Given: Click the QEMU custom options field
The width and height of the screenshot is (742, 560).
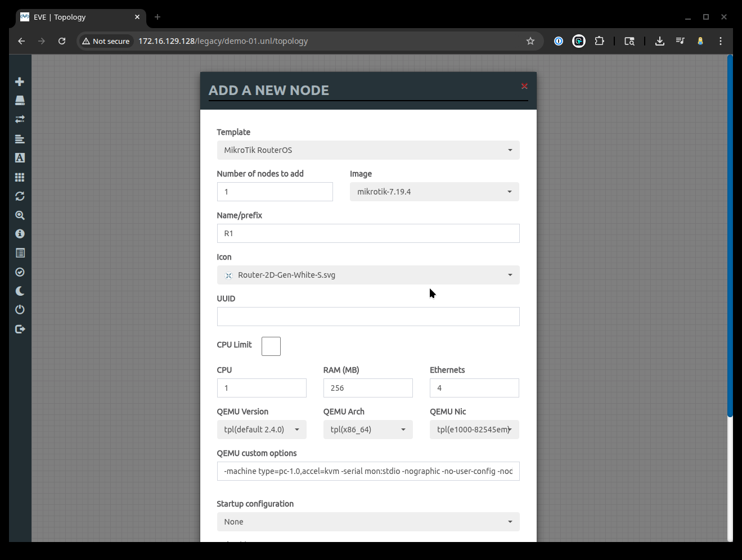Looking at the screenshot, I should click(368, 471).
